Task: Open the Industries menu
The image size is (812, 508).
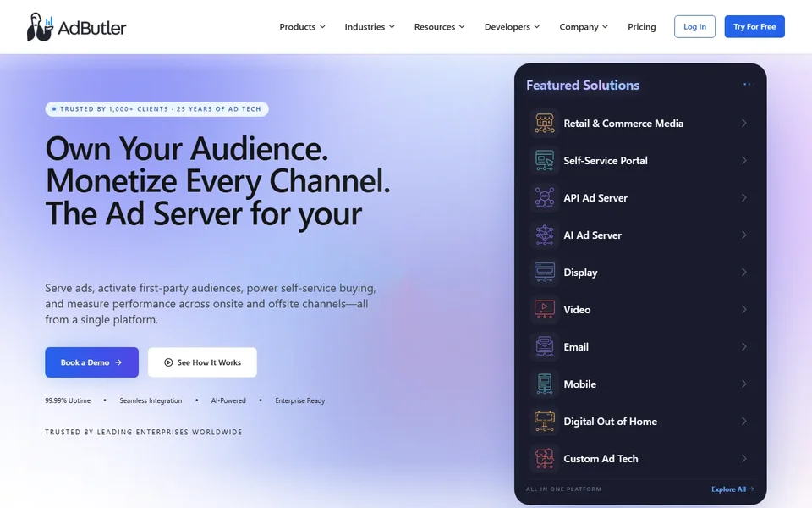Action: [x=370, y=26]
